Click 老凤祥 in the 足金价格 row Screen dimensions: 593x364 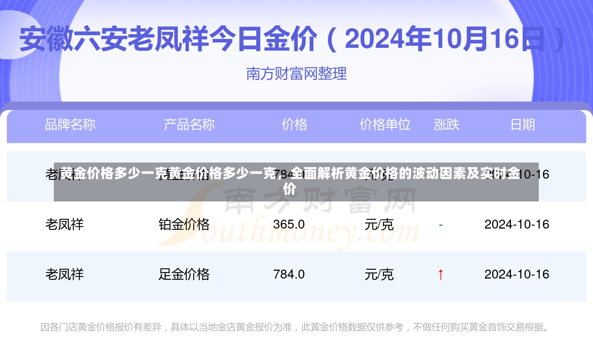click(65, 274)
